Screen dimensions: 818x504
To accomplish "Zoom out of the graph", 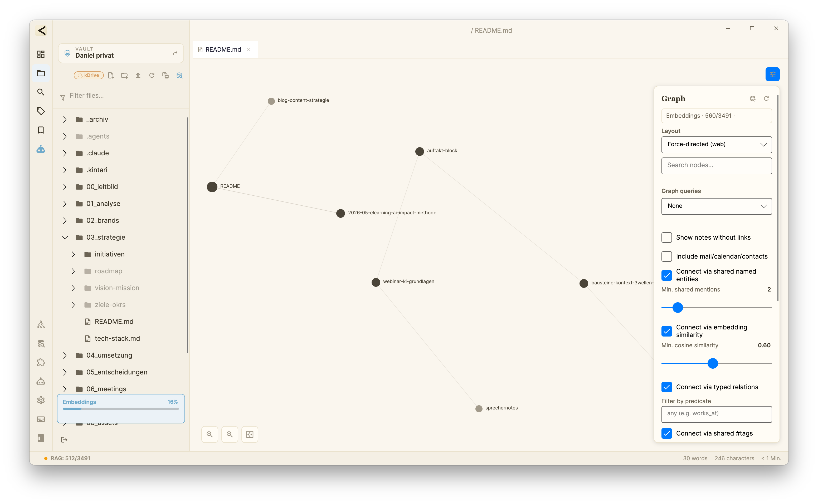I will click(230, 434).
